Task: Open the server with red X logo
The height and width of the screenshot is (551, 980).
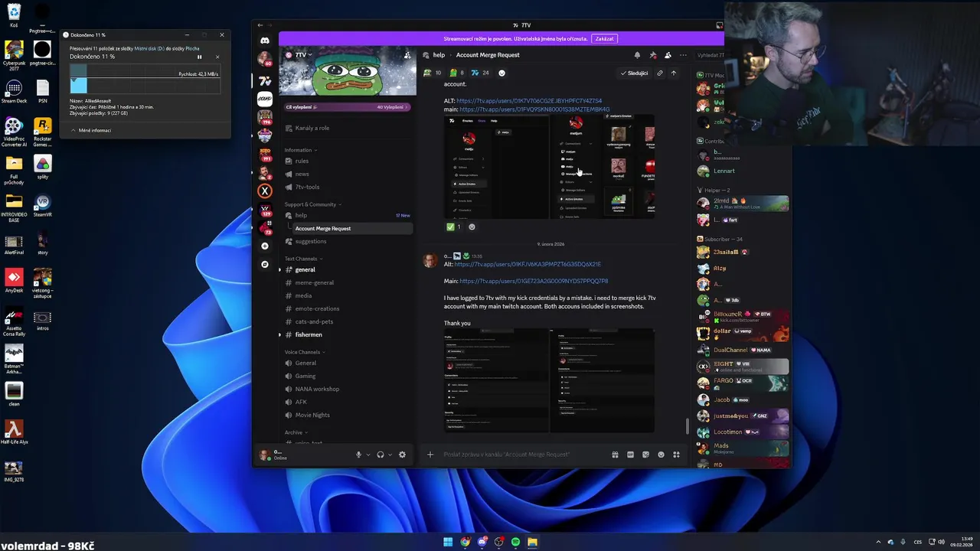Action: tap(265, 191)
